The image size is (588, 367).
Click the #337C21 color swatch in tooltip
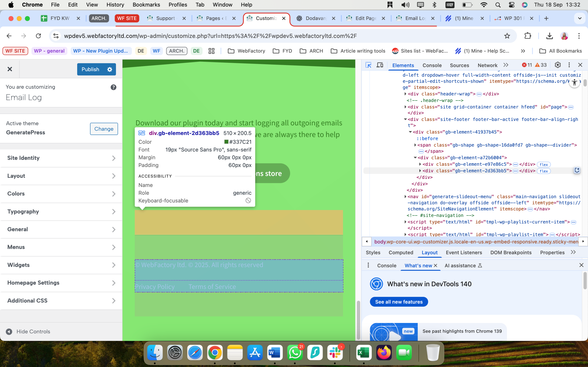pyautogui.click(x=226, y=142)
